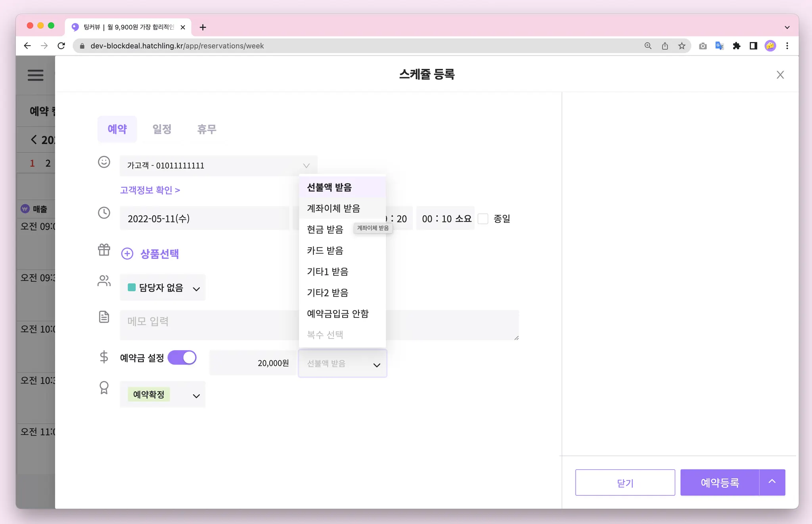
Task: Click the zoom magnifier icon in address bar
Action: 648,46
